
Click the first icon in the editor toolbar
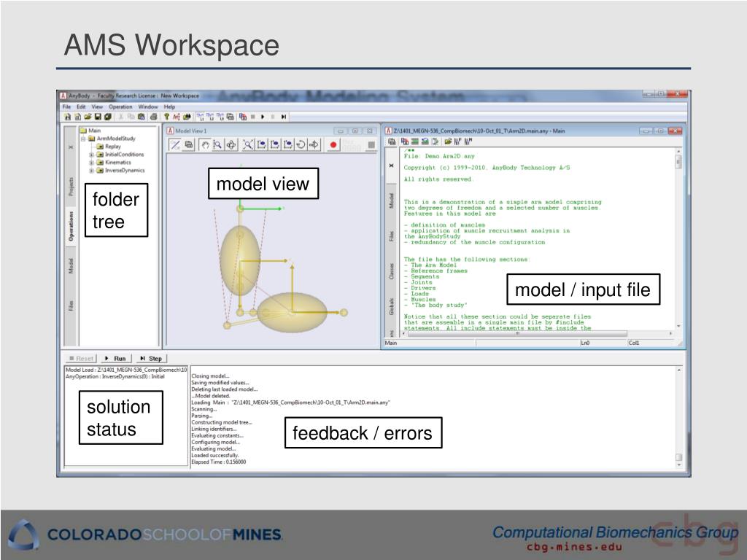point(392,141)
